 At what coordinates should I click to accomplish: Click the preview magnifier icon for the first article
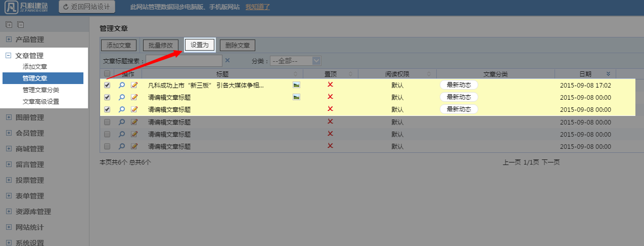pos(121,85)
